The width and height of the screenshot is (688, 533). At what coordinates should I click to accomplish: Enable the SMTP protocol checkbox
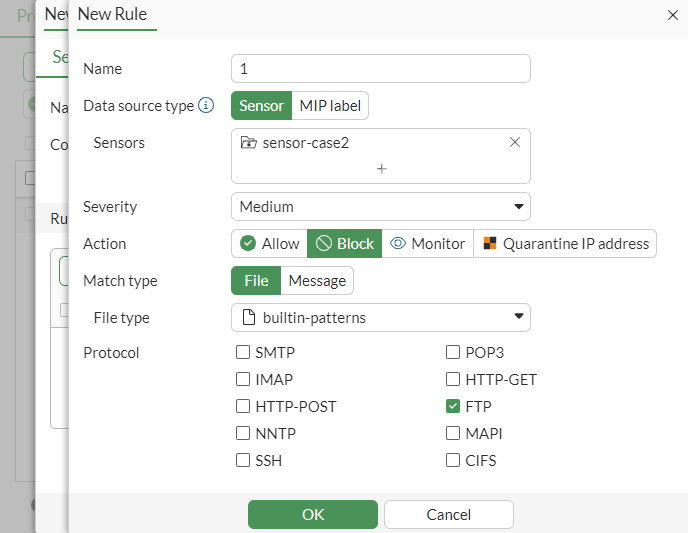click(243, 353)
